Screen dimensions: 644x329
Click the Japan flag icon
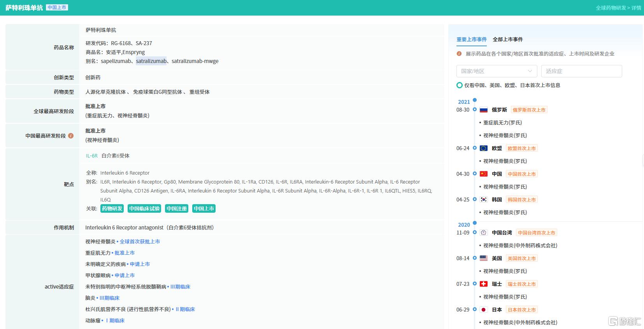click(483, 310)
